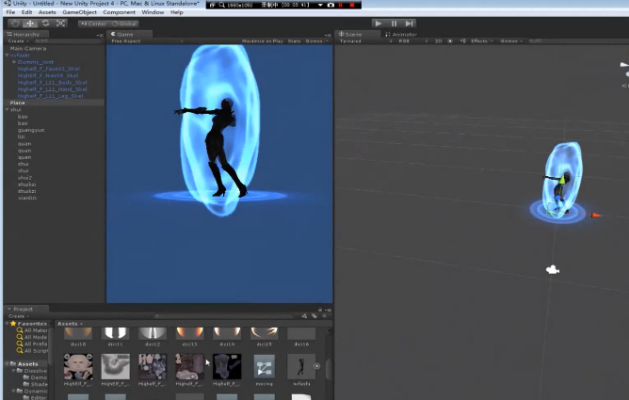Click the Hierarchy search field
The width and height of the screenshot is (629, 400).
click(x=66, y=41)
